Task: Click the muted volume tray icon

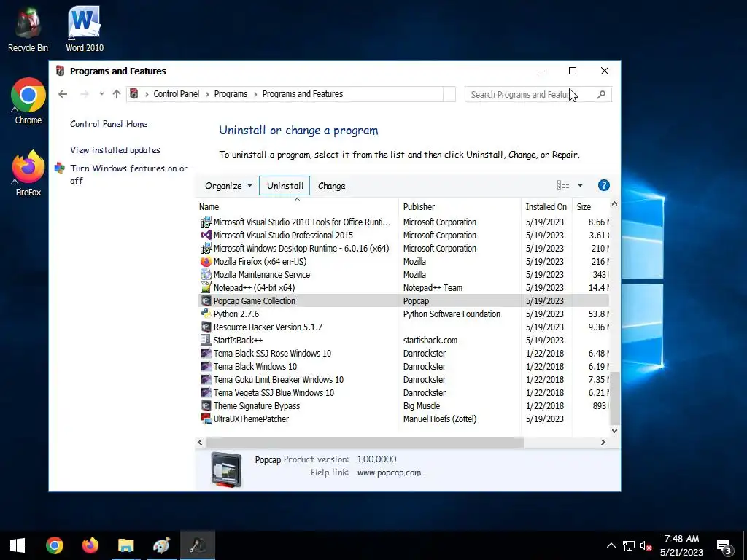Action: (646, 545)
